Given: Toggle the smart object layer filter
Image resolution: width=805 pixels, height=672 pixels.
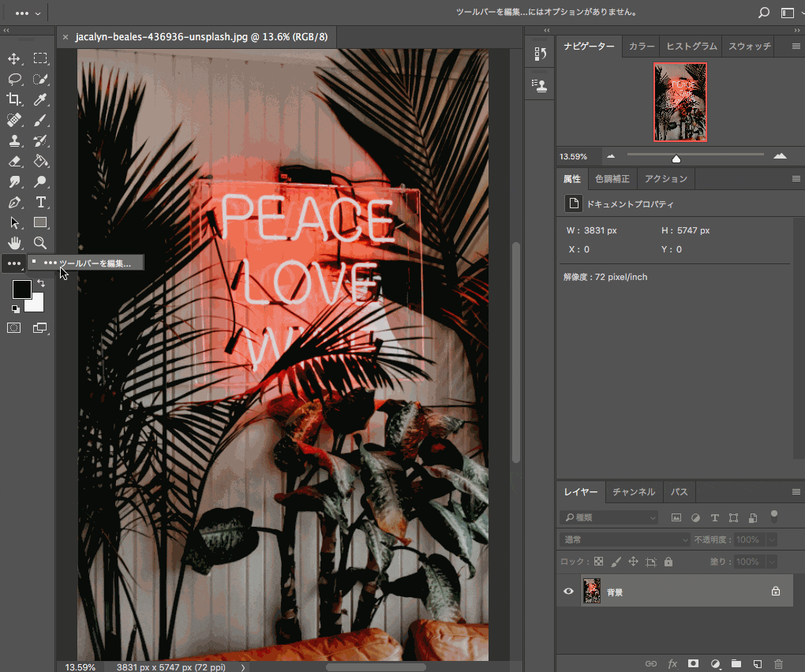Looking at the screenshot, I should [x=753, y=517].
